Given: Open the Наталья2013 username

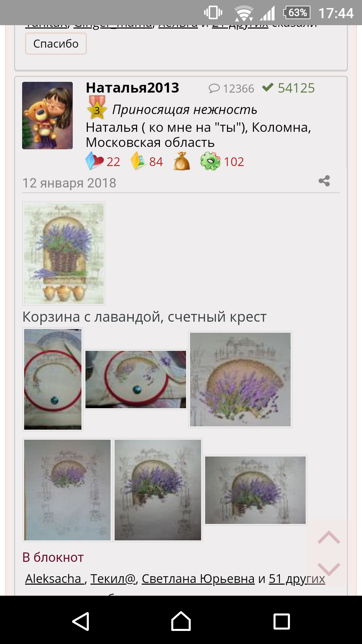Looking at the screenshot, I should (x=132, y=88).
